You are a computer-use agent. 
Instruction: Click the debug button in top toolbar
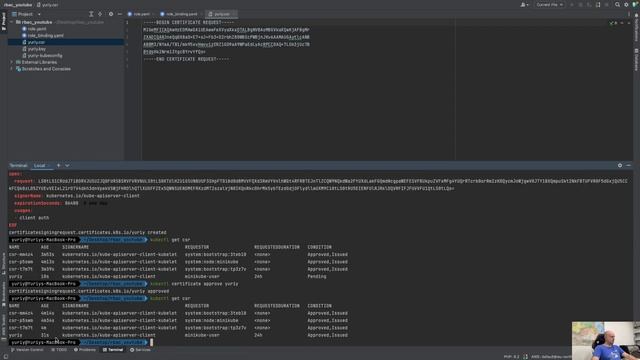[x=580, y=5]
